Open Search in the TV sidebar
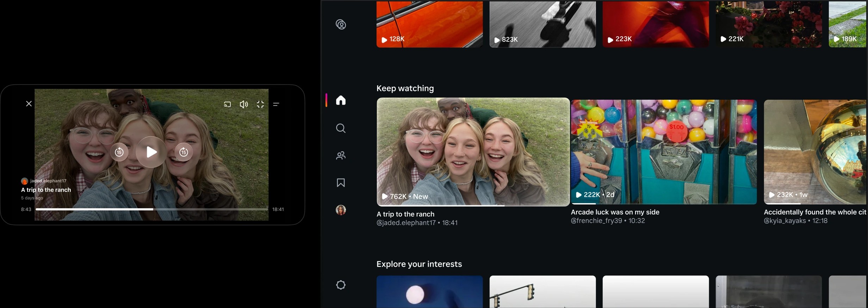The width and height of the screenshot is (868, 308). 341,128
